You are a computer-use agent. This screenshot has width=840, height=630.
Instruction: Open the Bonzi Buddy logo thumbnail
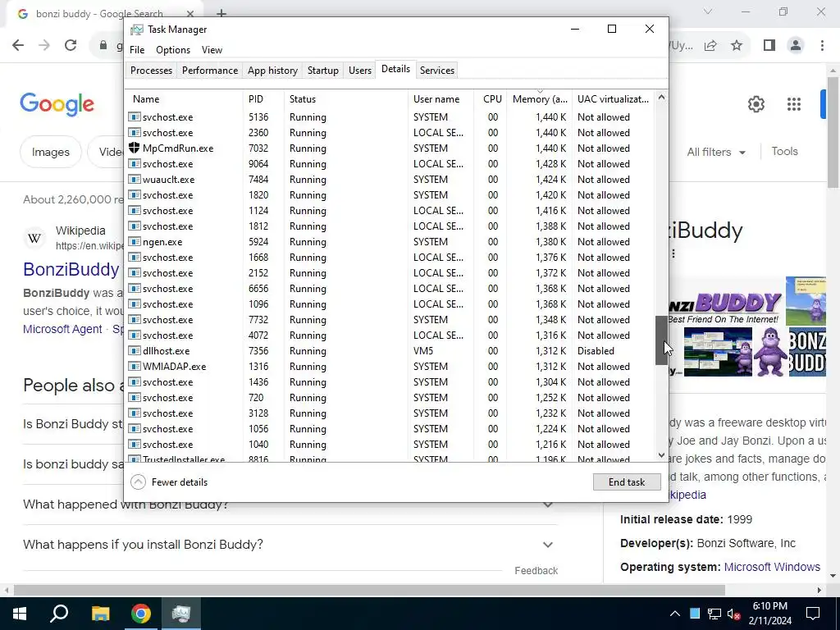[x=726, y=308]
